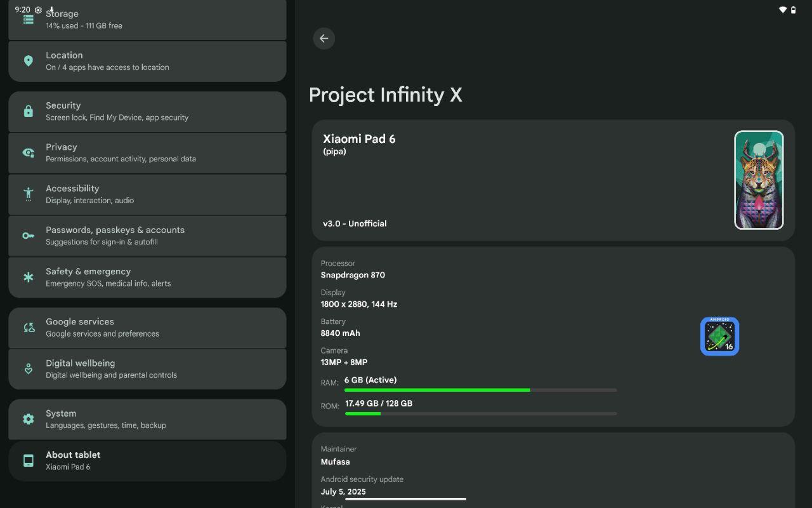Tap the bottom navigation gesture bar
This screenshot has height=508, width=812.
[x=406, y=499]
